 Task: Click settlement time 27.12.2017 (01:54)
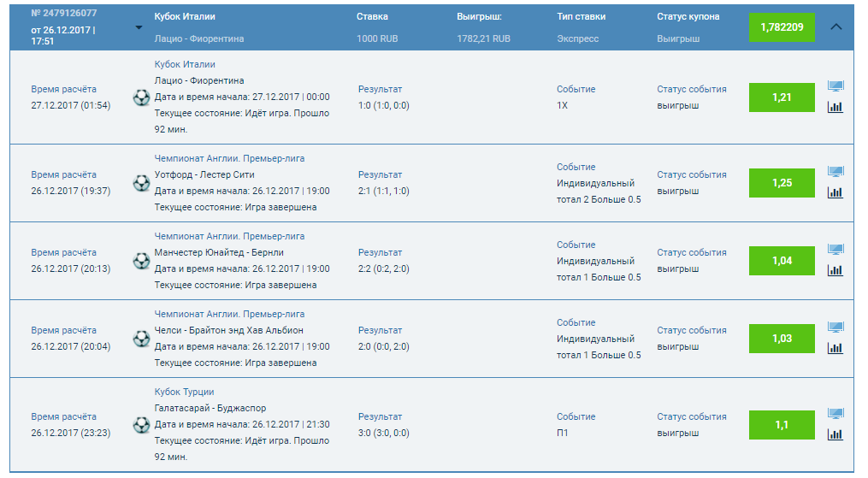[x=71, y=106]
